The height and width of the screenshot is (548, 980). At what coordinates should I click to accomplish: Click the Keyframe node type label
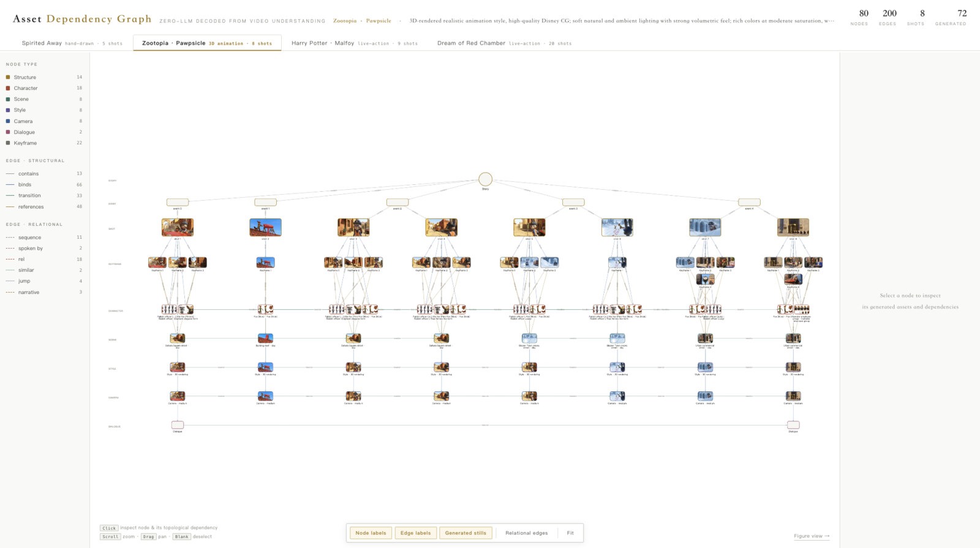tap(25, 143)
